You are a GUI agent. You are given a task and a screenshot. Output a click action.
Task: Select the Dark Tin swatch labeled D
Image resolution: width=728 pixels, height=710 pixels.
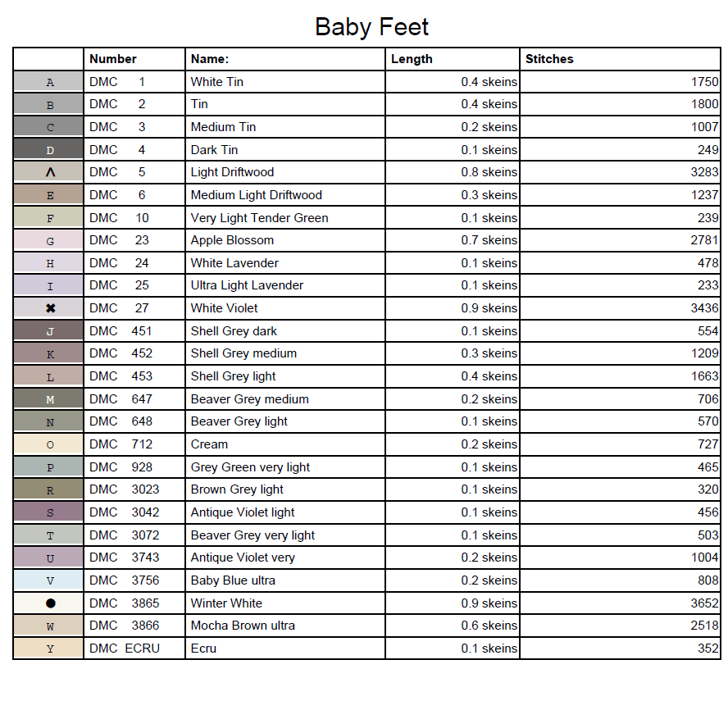(x=49, y=150)
